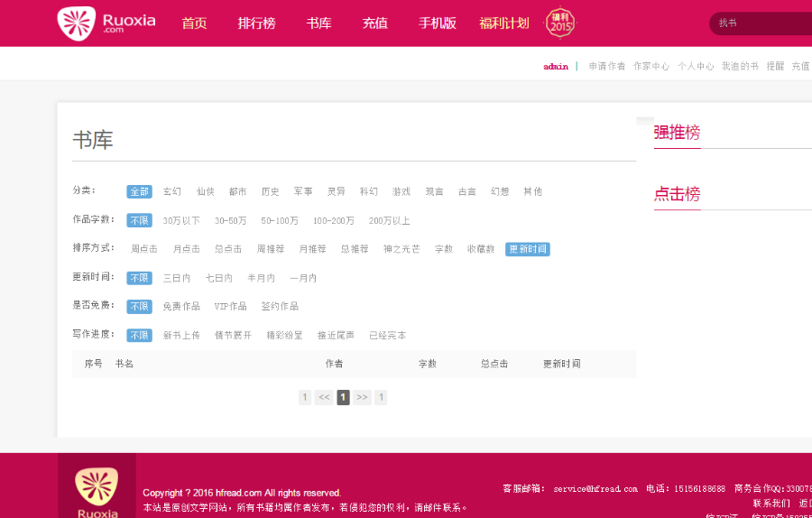Sort by 周推荐
The width and height of the screenshot is (812, 518).
(271, 249)
